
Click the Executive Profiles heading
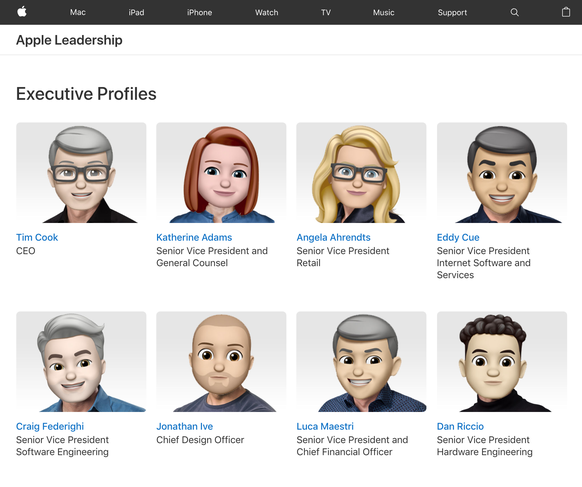(x=86, y=94)
